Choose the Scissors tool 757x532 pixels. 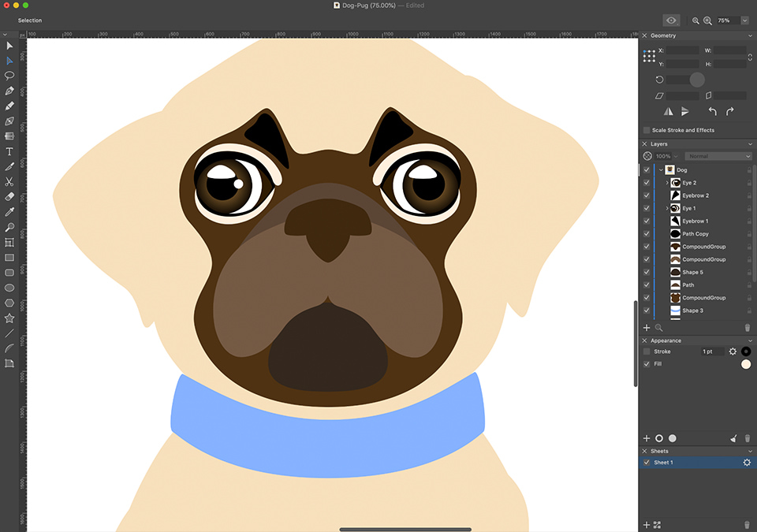tap(9, 182)
